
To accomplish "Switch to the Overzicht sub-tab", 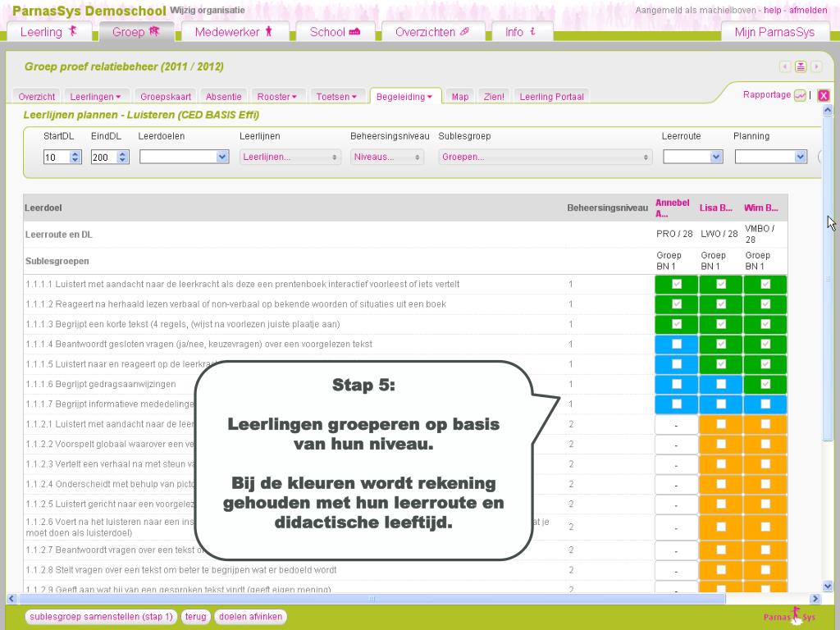I will pyautogui.click(x=36, y=97).
